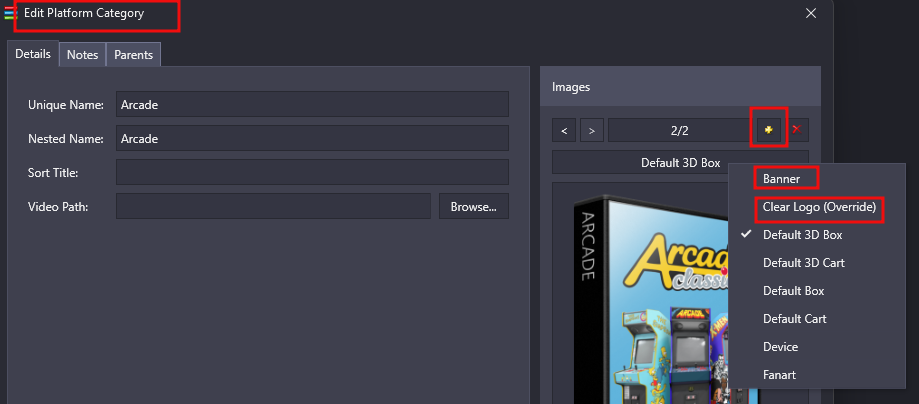This screenshot has width=919, height=404.
Task: Click the Video Path input box
Action: 273,206
